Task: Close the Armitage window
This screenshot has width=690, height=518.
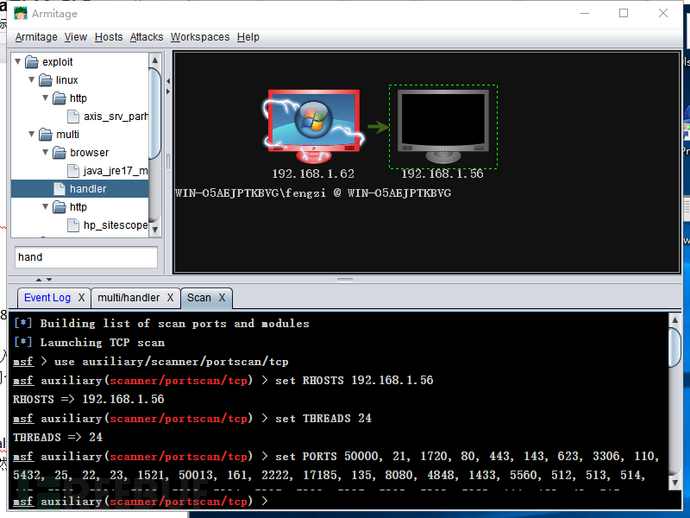Action: click(663, 13)
